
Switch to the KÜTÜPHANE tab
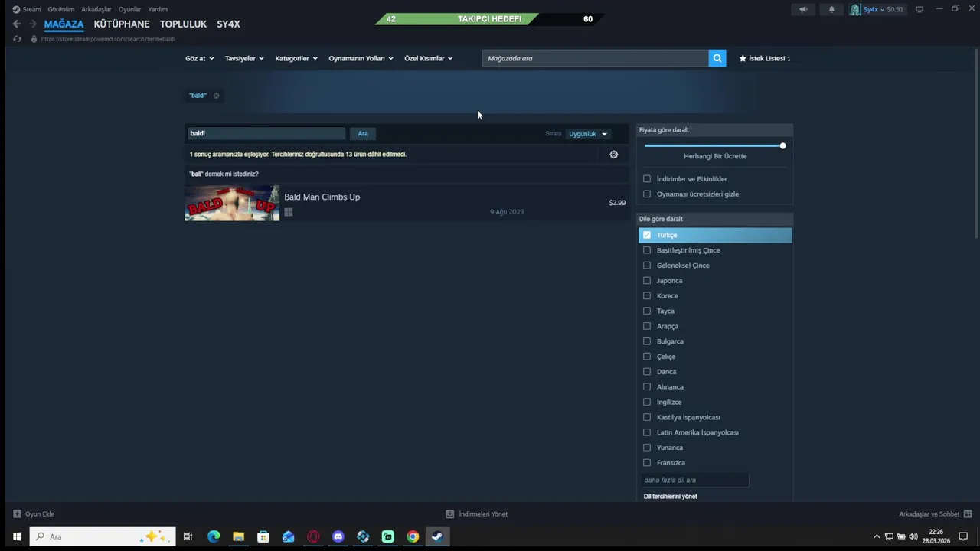click(x=122, y=24)
